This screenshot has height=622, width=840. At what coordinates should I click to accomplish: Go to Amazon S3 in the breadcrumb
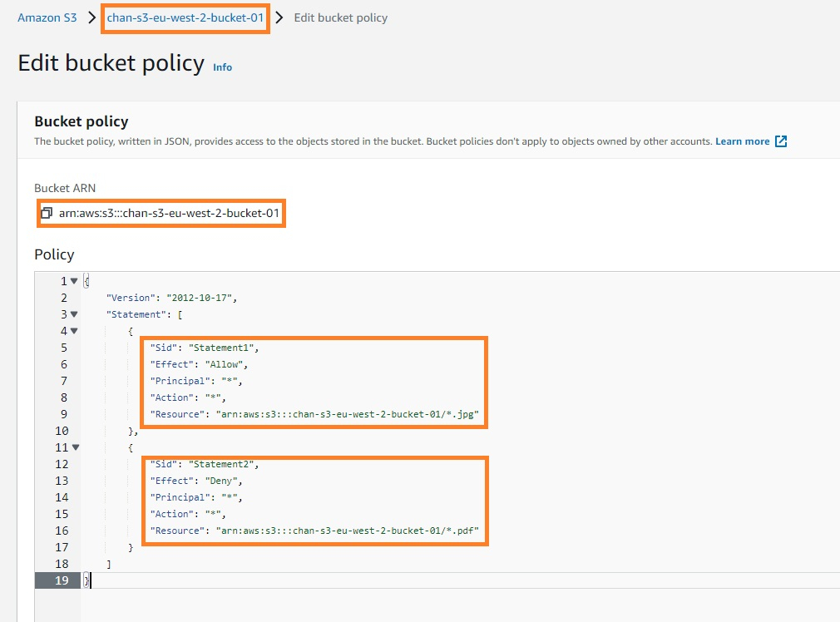pyautogui.click(x=47, y=17)
